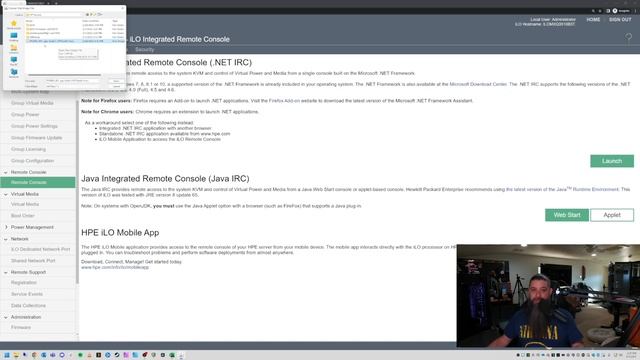Open Service Events in the sidebar
This screenshot has width=640, height=360.
[27, 294]
